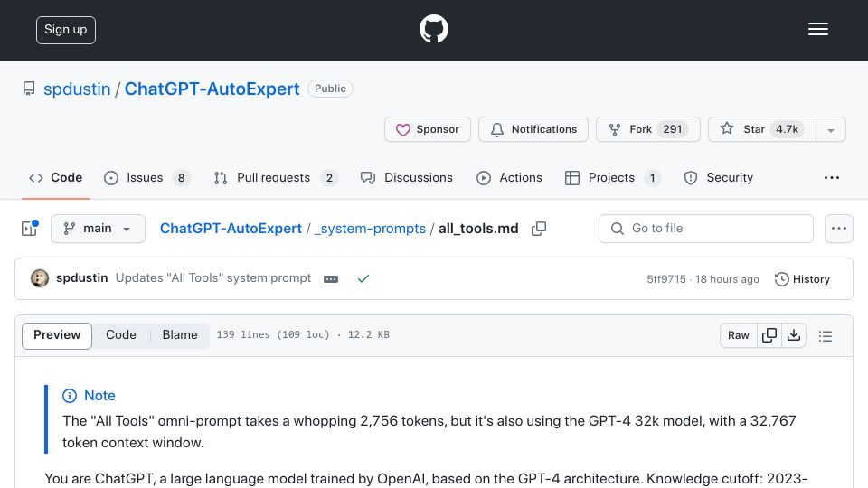Open the Security tab
The width and height of the screenshot is (868, 488).
click(719, 178)
